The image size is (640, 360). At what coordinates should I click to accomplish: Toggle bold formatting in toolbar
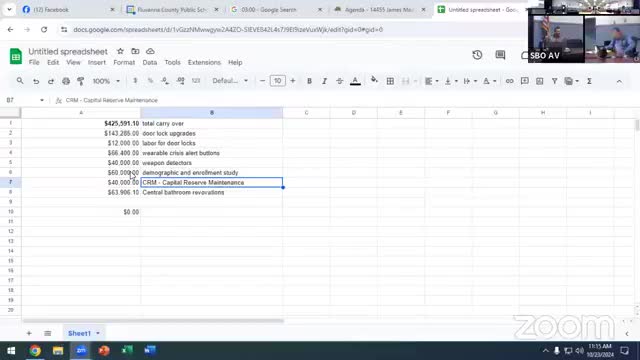[x=309, y=81]
